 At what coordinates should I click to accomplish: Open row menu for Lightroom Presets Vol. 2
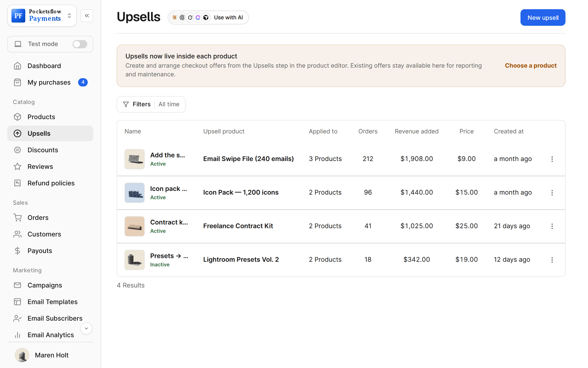click(552, 260)
